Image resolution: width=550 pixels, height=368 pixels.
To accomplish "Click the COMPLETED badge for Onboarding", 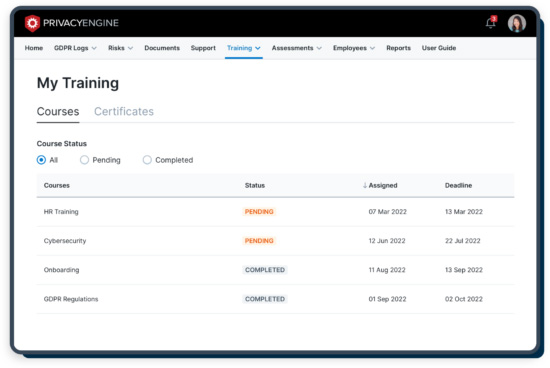I will (x=265, y=270).
